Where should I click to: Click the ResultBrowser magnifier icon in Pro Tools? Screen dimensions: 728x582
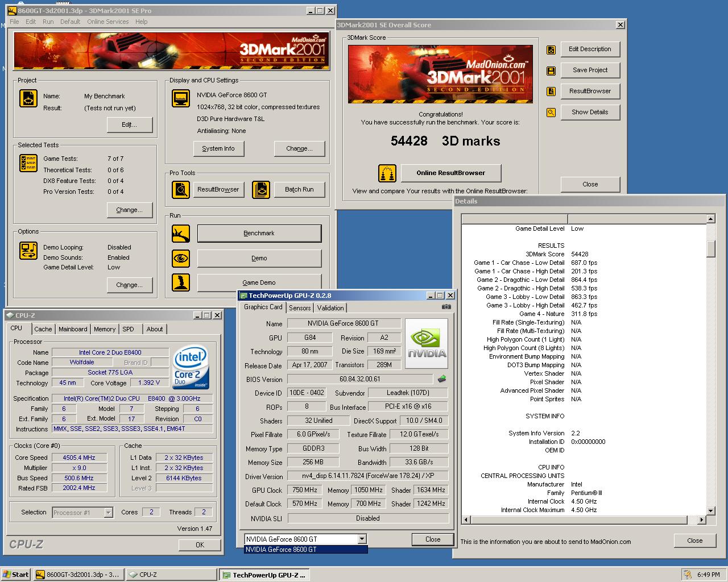click(x=181, y=189)
